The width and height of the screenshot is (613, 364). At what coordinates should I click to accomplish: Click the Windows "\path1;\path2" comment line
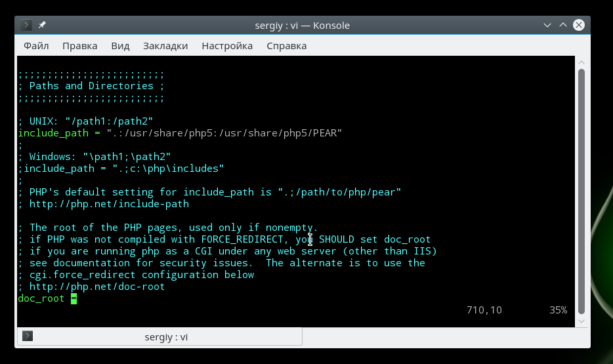point(95,157)
